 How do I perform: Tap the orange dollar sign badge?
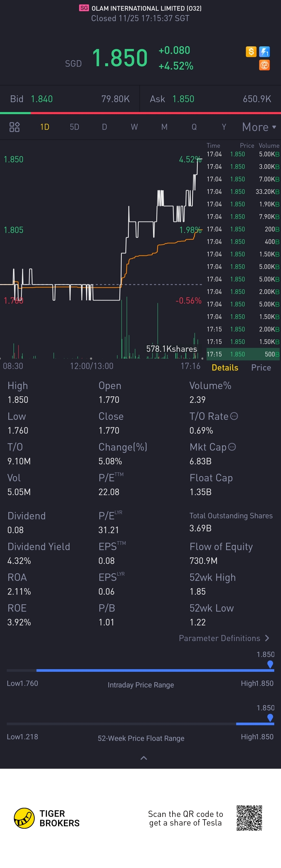click(x=251, y=52)
